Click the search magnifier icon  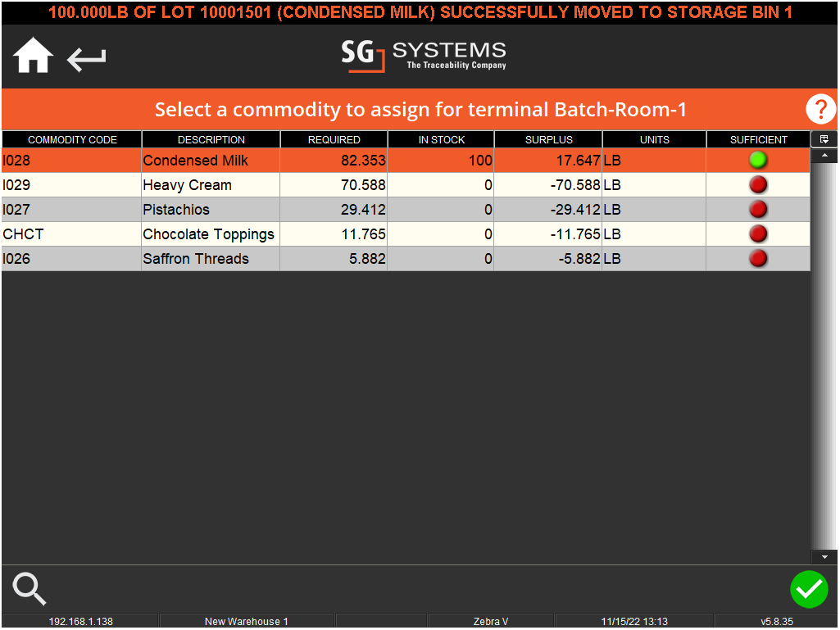tap(28, 589)
